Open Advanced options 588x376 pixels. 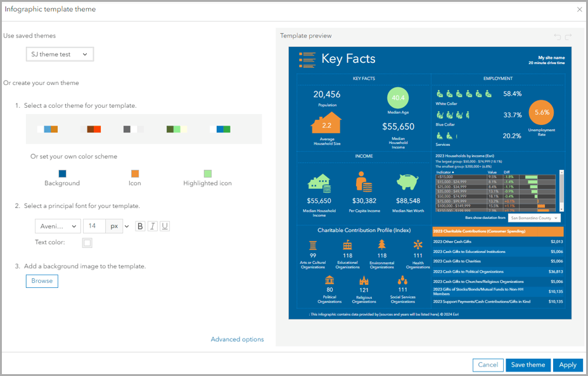[x=237, y=339]
